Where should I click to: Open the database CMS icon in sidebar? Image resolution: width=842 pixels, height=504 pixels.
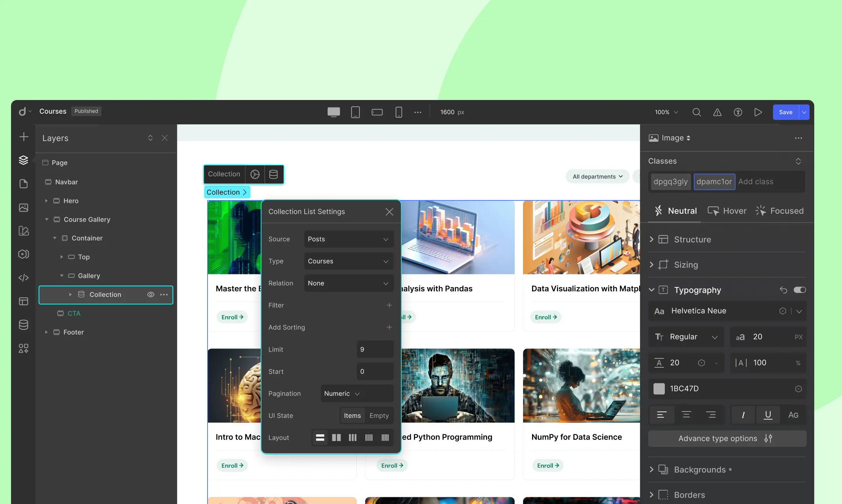[24, 325]
